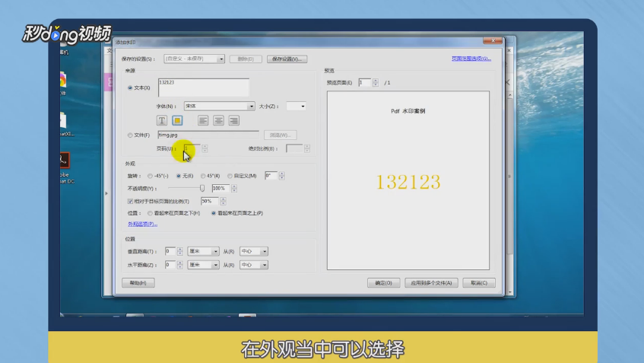Toggle the underline text (T) button
The image size is (644, 363).
click(x=162, y=120)
